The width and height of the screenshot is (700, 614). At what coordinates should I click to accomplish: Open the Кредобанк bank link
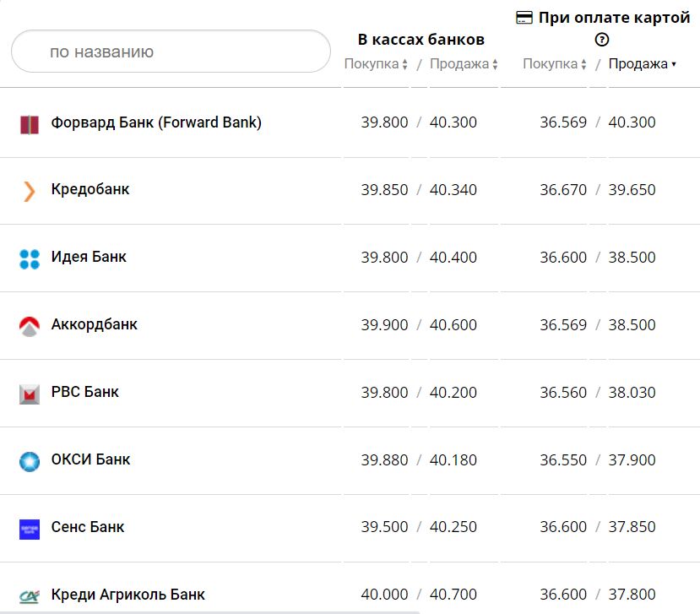point(90,189)
